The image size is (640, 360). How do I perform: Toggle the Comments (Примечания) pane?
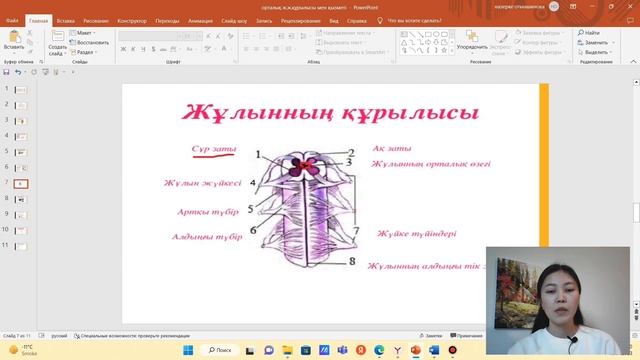(x=466, y=336)
